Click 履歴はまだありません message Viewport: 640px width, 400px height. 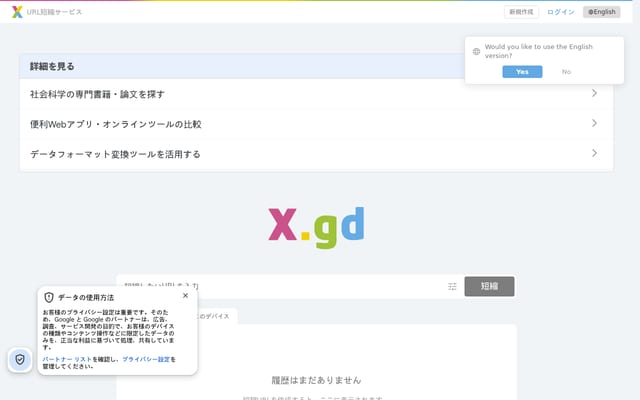pyautogui.click(x=316, y=380)
